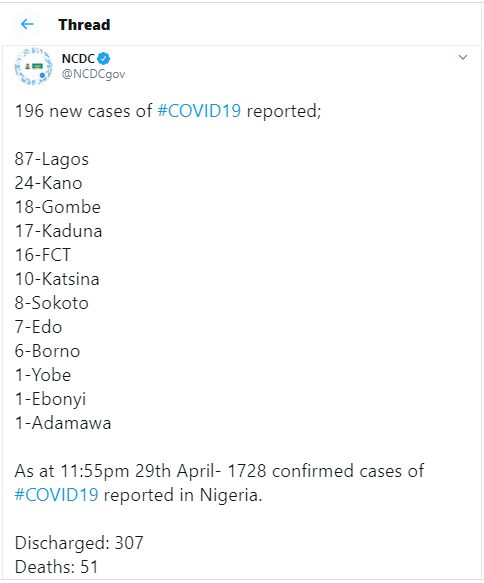Open the #COVID19 hashtag before 'reported in Nigeria'
The height and width of the screenshot is (583, 484).
click(x=57, y=495)
